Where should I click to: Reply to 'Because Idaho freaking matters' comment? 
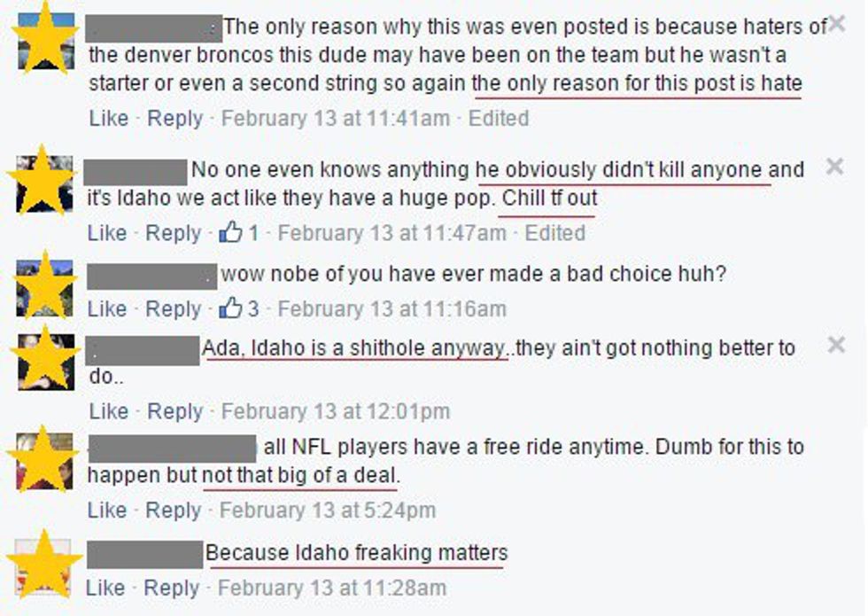(171, 588)
